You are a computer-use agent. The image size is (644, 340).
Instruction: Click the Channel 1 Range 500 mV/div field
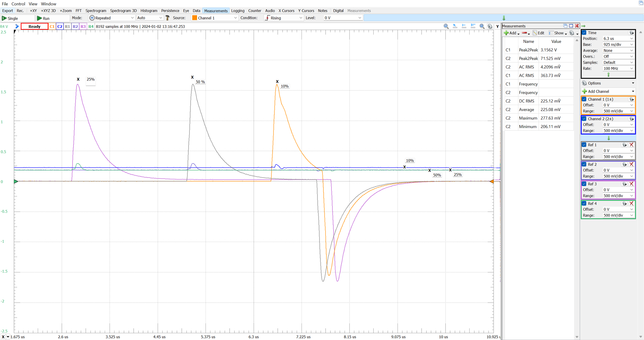(618, 111)
